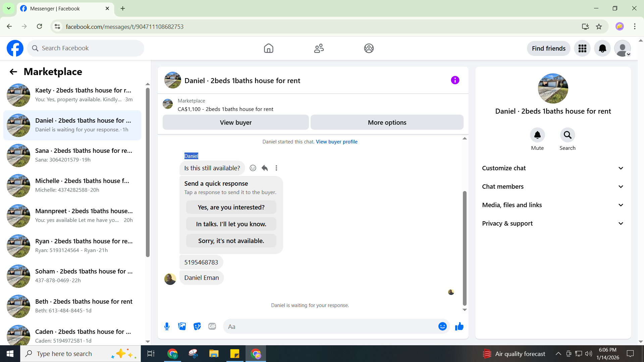Image resolution: width=644 pixels, height=362 pixels.
Task: Open the sticker picker icon
Action: tap(197, 326)
